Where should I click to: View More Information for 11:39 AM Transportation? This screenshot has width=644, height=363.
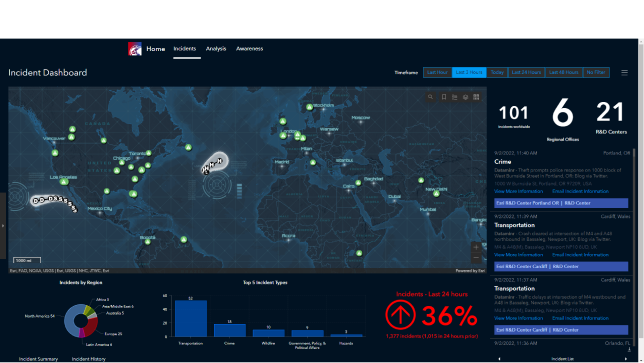(x=518, y=255)
